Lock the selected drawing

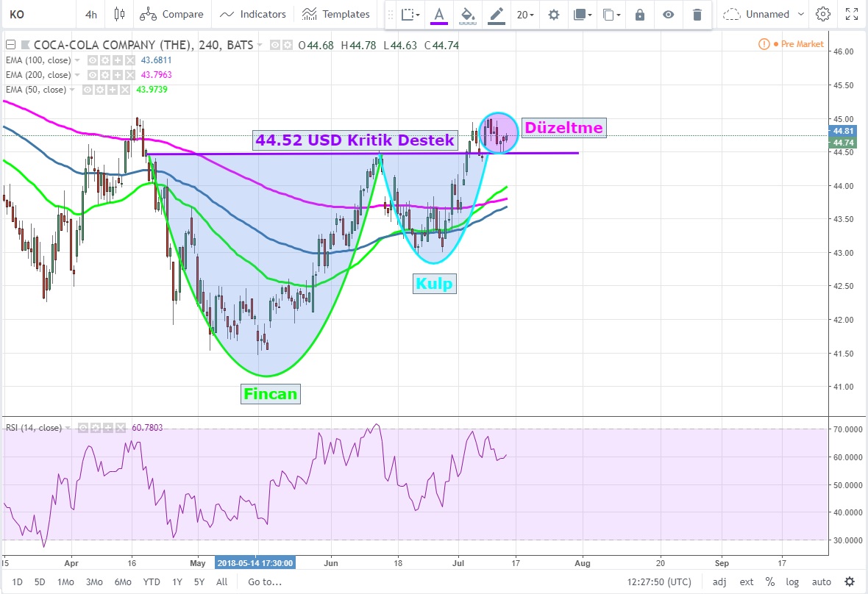pos(640,15)
